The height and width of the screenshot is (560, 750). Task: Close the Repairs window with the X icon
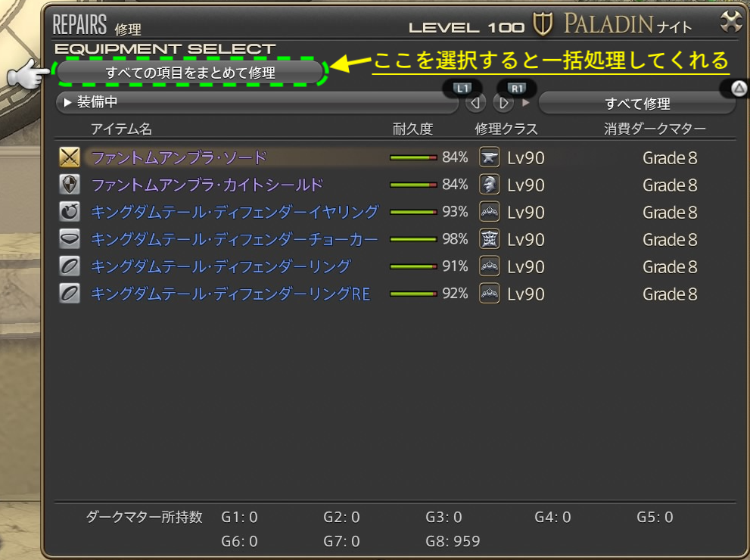click(x=730, y=22)
